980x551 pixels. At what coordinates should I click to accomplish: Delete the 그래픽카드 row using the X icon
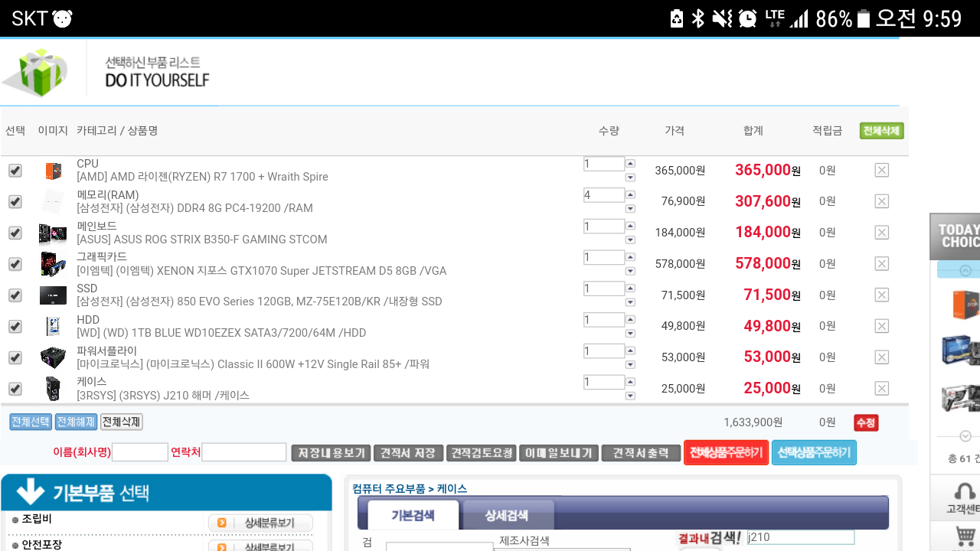click(x=881, y=264)
